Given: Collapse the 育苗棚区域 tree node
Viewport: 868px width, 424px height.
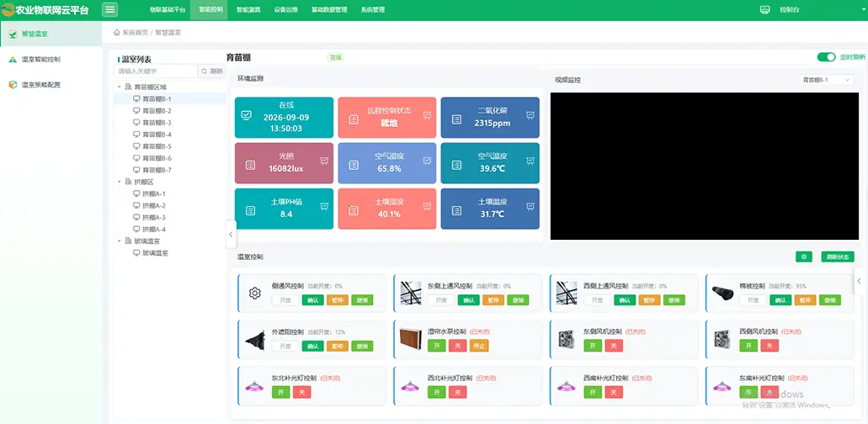Looking at the screenshot, I should (x=120, y=87).
